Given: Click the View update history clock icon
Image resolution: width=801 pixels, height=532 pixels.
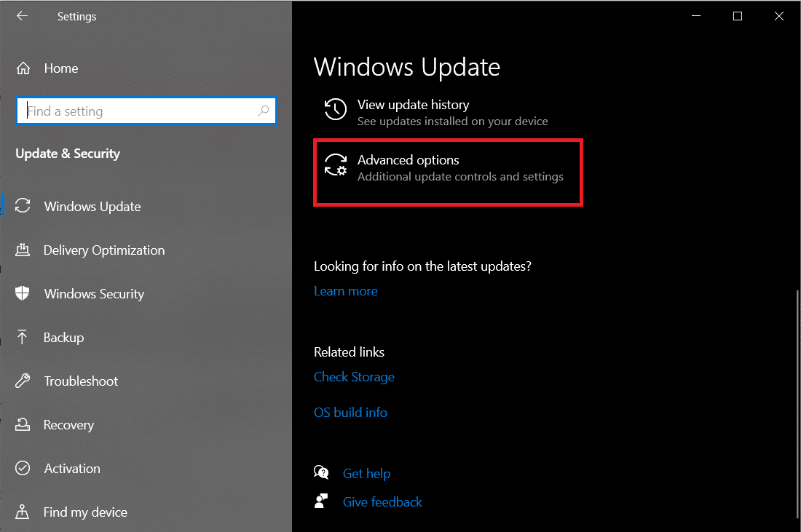Looking at the screenshot, I should (335, 110).
